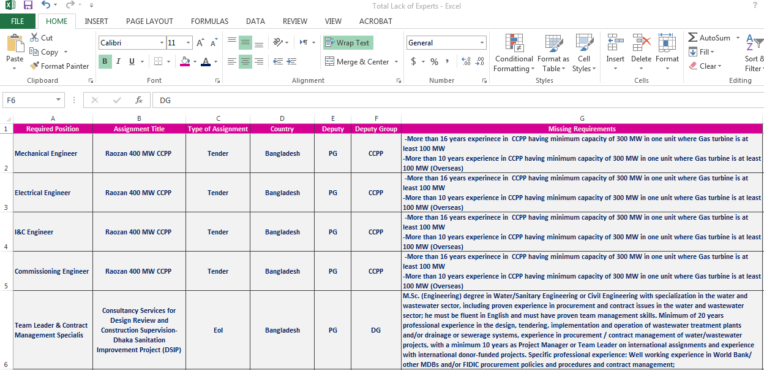This screenshot has width=764, height=370.
Task: Increase indent icon
Action: (291, 61)
